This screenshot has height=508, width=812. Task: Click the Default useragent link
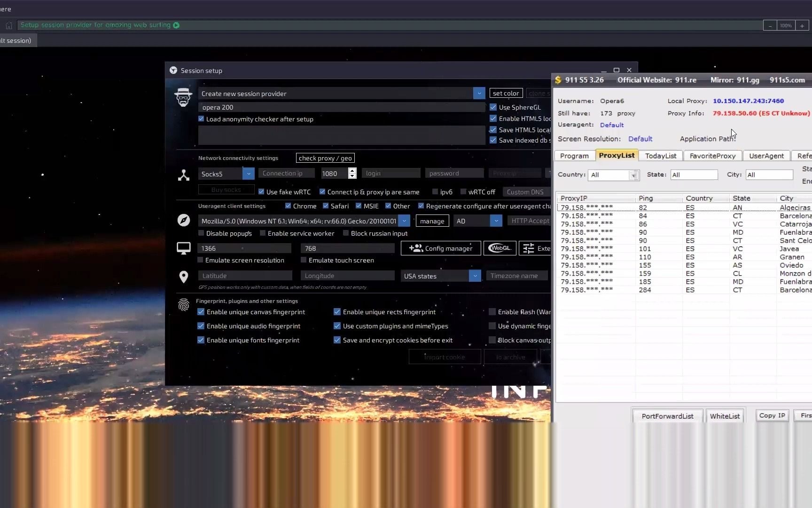pos(612,125)
